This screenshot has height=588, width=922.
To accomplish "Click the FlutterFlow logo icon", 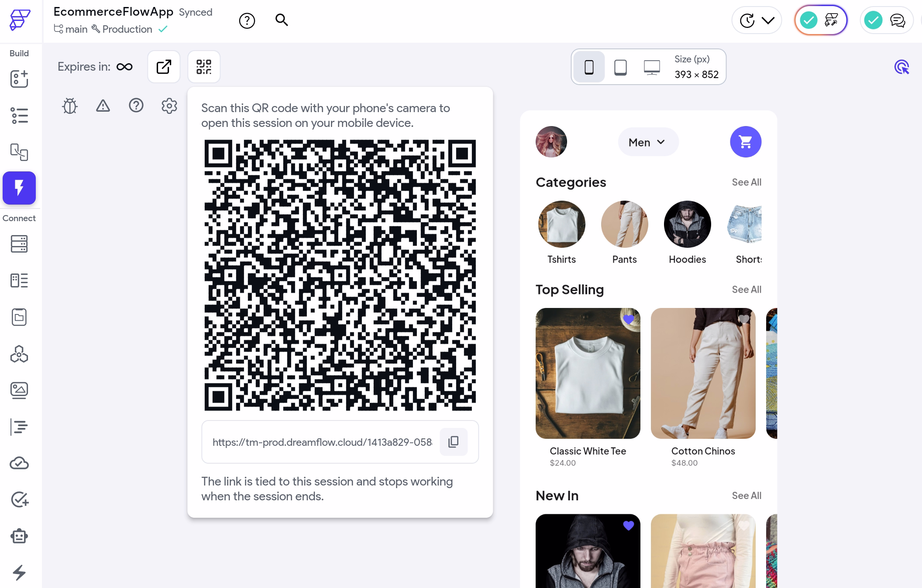I will 20,20.
